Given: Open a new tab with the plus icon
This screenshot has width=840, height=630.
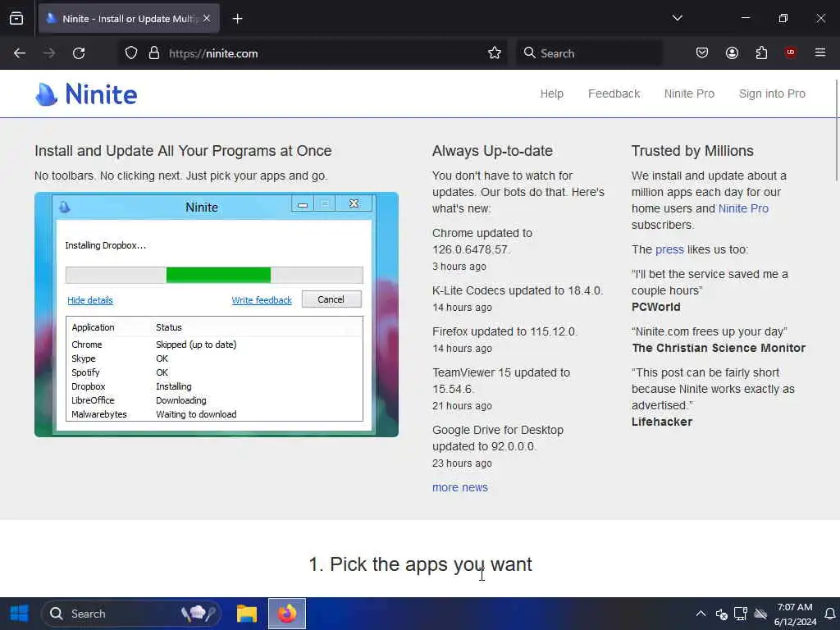Looking at the screenshot, I should [x=237, y=19].
